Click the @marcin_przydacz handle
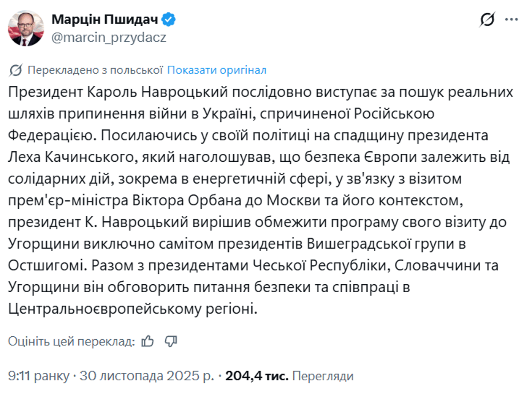 tap(109, 38)
